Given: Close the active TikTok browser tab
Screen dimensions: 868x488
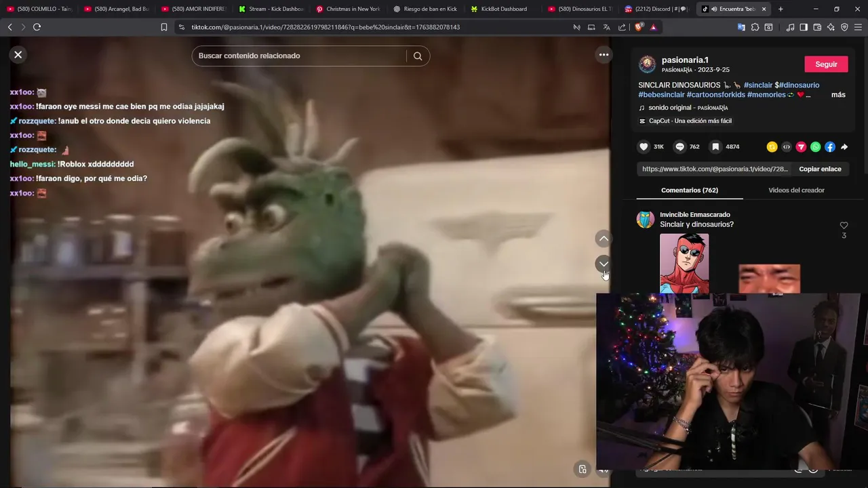Looking at the screenshot, I should coord(764,9).
